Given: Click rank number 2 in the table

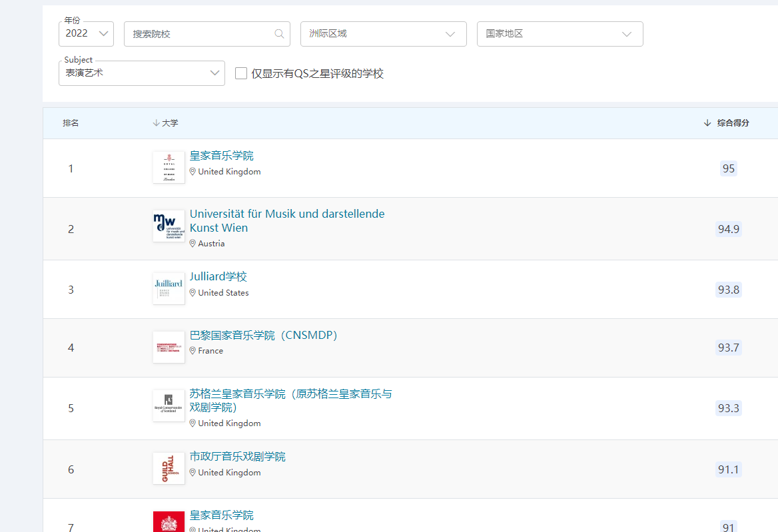Looking at the screenshot, I should (71, 229).
